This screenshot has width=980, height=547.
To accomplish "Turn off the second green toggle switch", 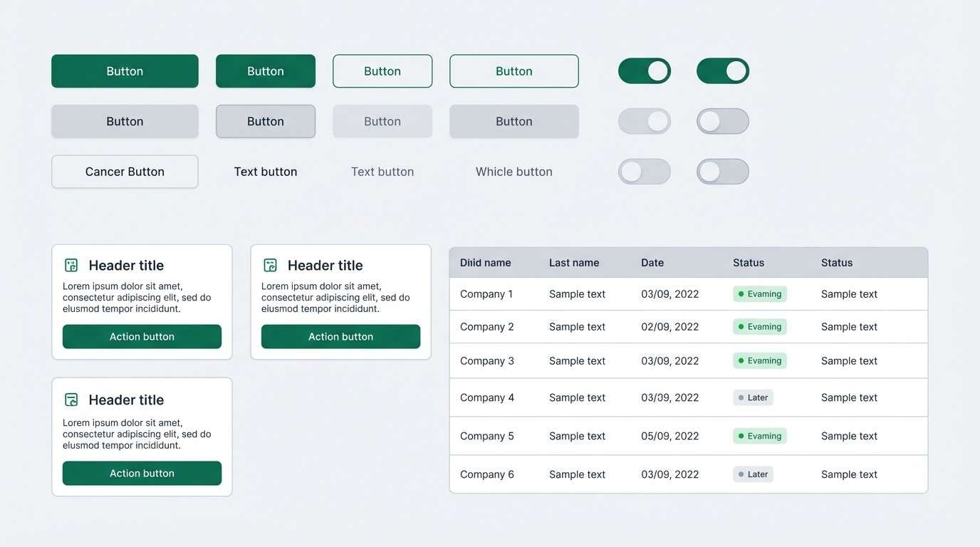I will point(722,71).
